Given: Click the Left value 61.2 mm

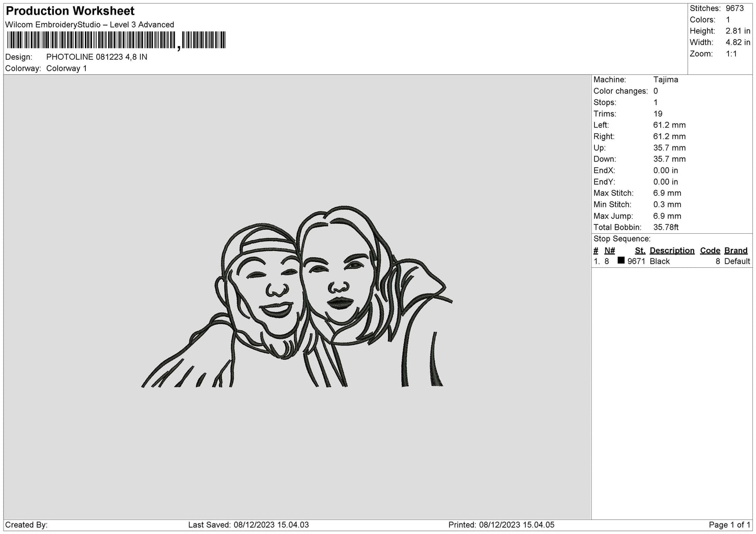Looking at the screenshot, I should (669, 125).
